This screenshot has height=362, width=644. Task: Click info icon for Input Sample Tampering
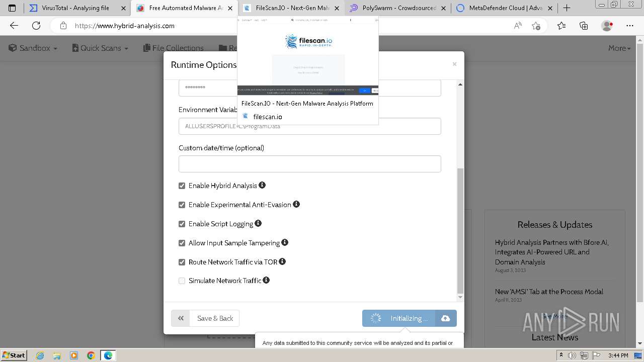pyautogui.click(x=285, y=242)
